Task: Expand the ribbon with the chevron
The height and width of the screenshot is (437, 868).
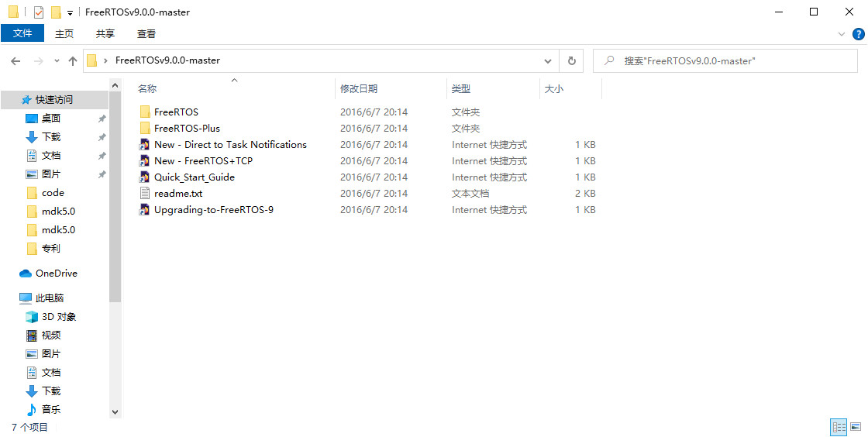Action: (x=842, y=34)
